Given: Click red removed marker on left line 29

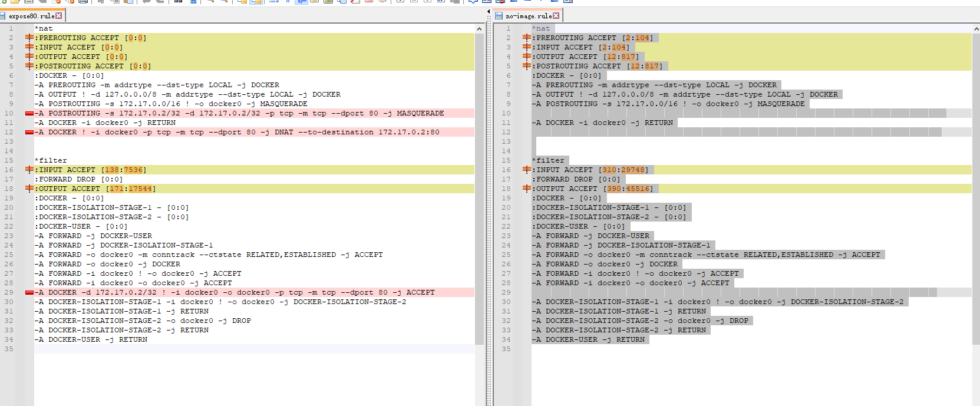Looking at the screenshot, I should (29, 292).
